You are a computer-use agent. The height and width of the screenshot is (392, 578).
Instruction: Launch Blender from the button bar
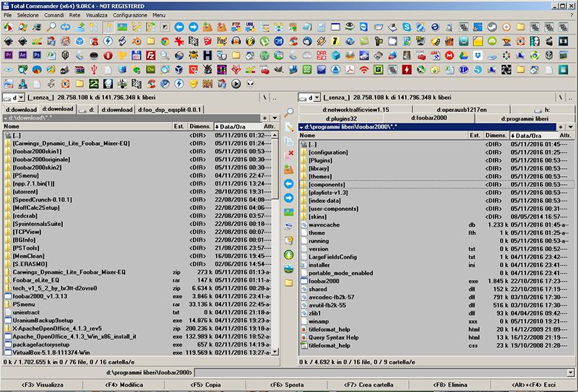click(x=137, y=41)
